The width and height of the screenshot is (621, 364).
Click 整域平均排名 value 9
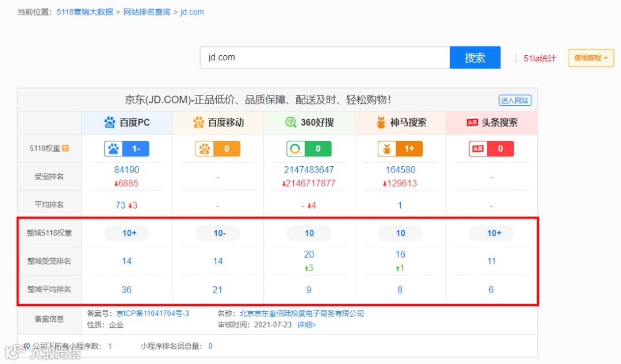[x=309, y=290]
